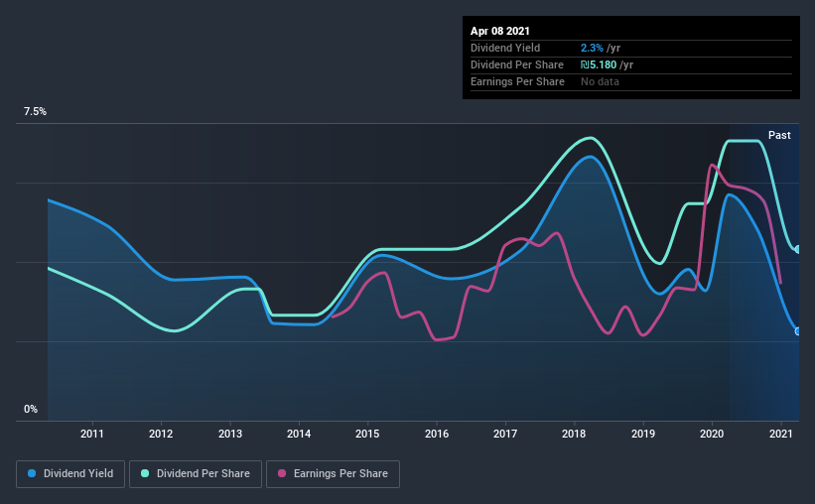The image size is (815, 504).
Task: Select the 2014 x-axis label
Action: (x=299, y=434)
